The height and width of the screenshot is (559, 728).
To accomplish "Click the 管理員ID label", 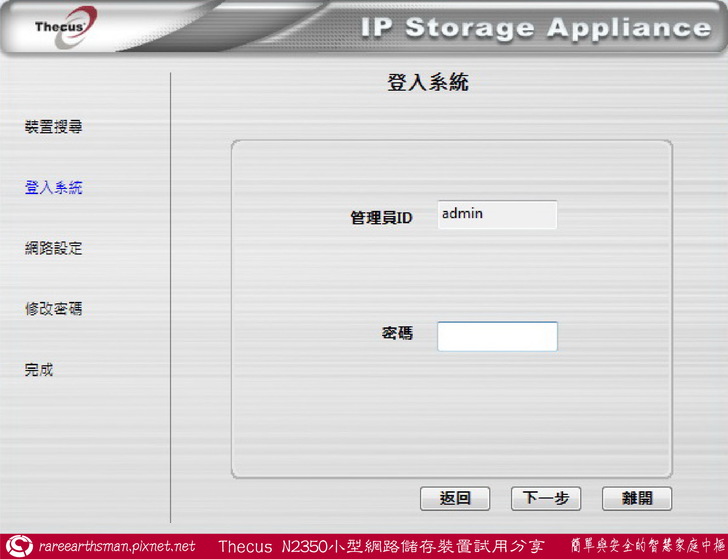I will coord(381,217).
